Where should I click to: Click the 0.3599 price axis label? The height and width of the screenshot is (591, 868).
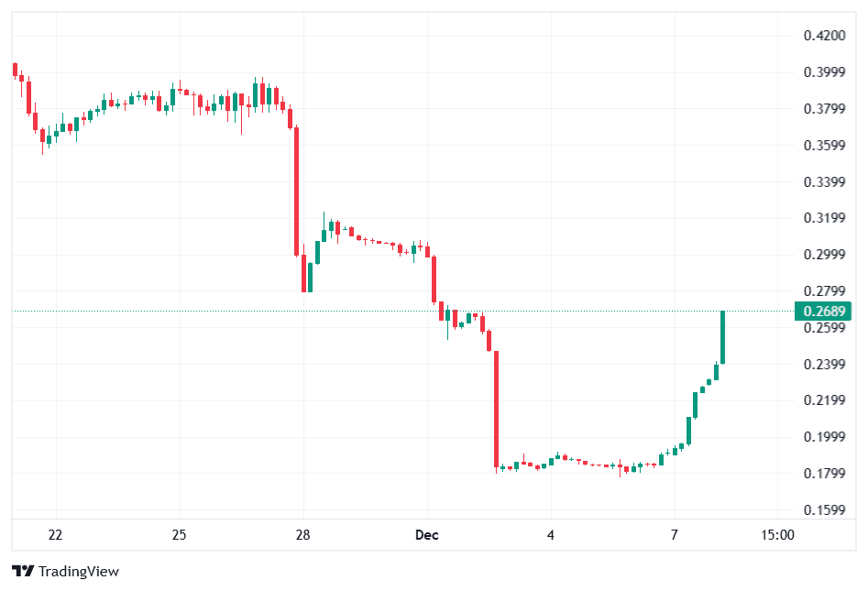pyautogui.click(x=823, y=145)
